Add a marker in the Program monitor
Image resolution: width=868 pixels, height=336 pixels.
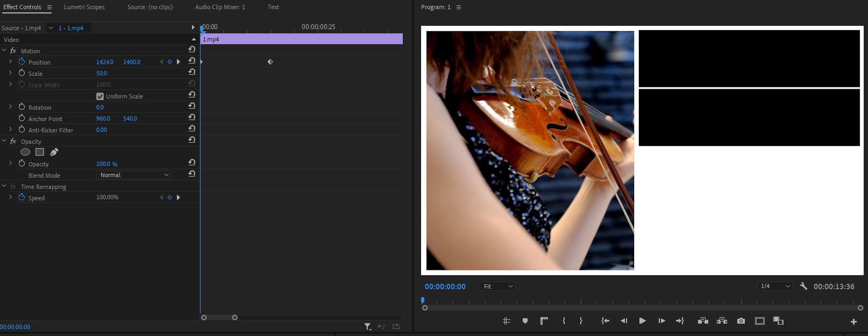click(x=525, y=321)
